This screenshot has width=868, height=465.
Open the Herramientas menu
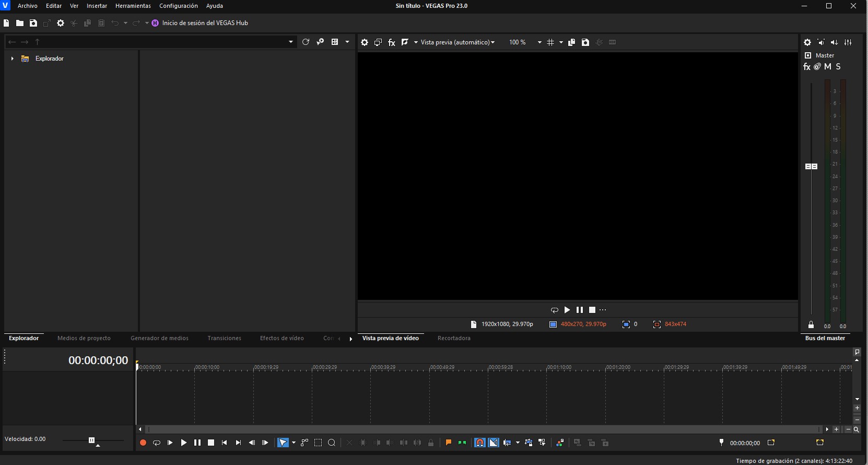coord(133,6)
